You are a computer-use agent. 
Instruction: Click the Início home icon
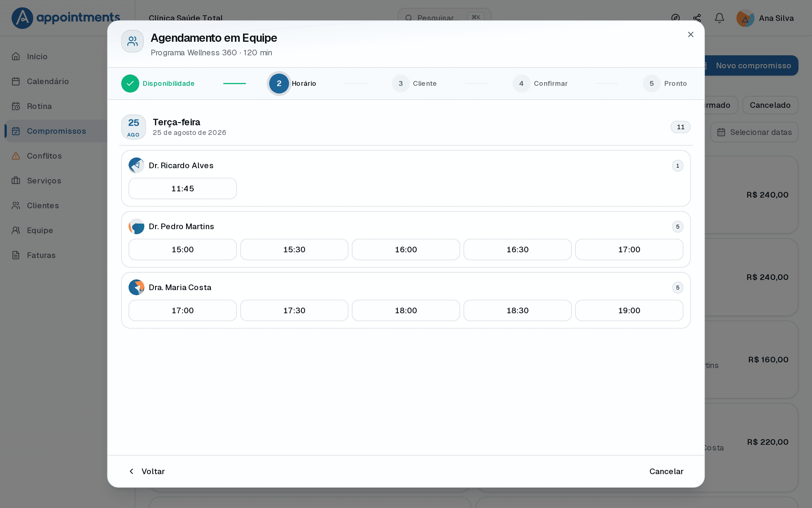(16, 56)
